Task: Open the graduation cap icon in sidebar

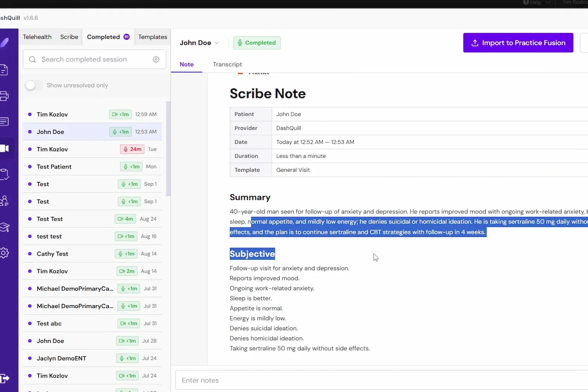Action: click(x=4, y=227)
